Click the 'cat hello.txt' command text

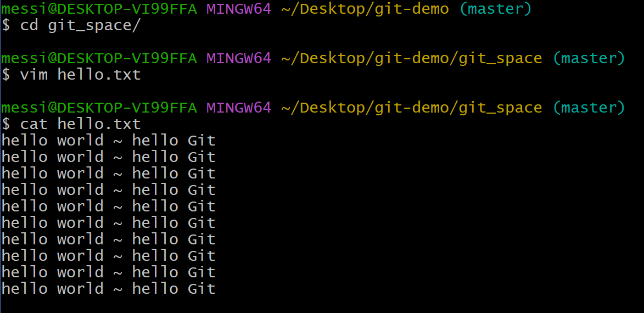click(80, 124)
